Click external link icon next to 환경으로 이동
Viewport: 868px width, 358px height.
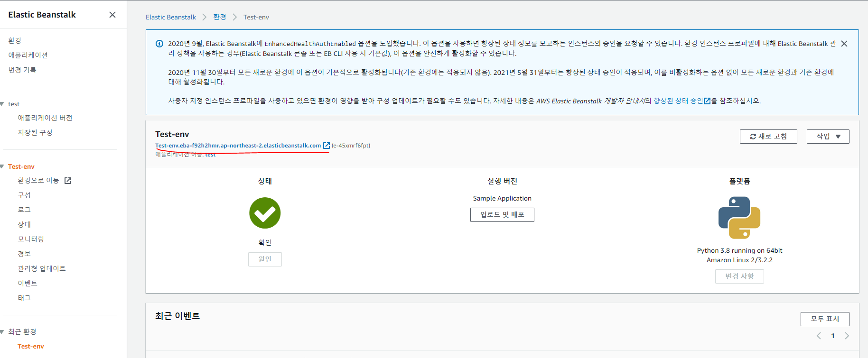pos(68,181)
